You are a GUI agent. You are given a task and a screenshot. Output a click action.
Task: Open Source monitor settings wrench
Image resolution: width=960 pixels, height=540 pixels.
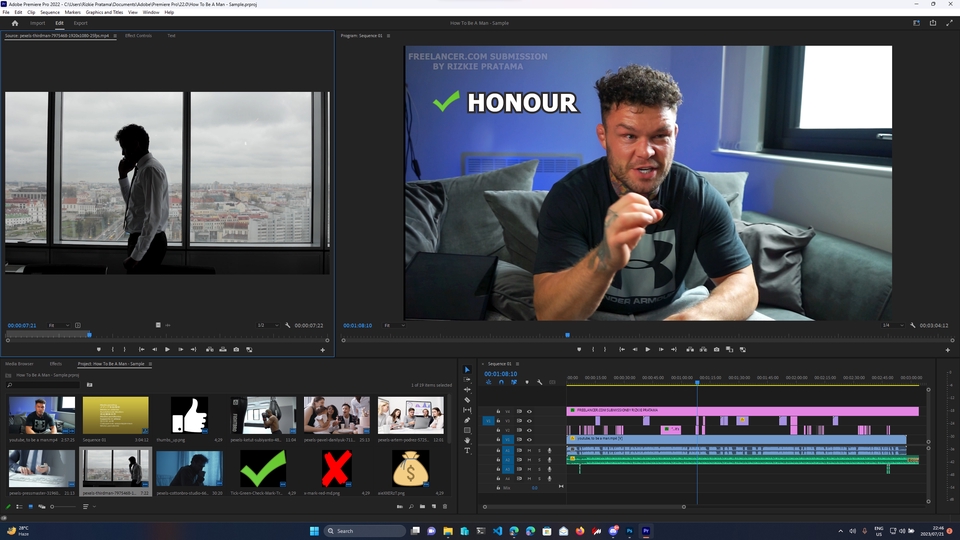click(287, 325)
